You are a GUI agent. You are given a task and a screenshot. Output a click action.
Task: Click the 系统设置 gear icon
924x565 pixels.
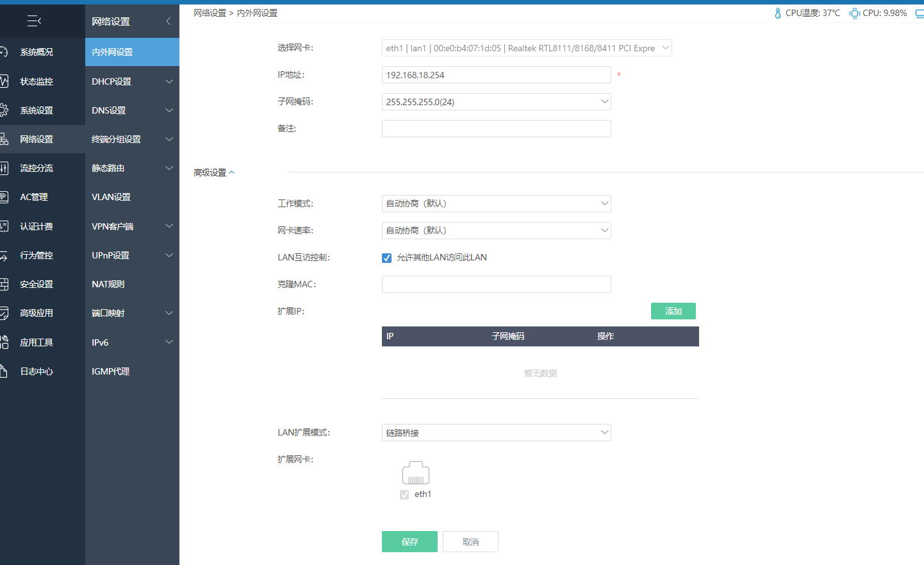4,110
